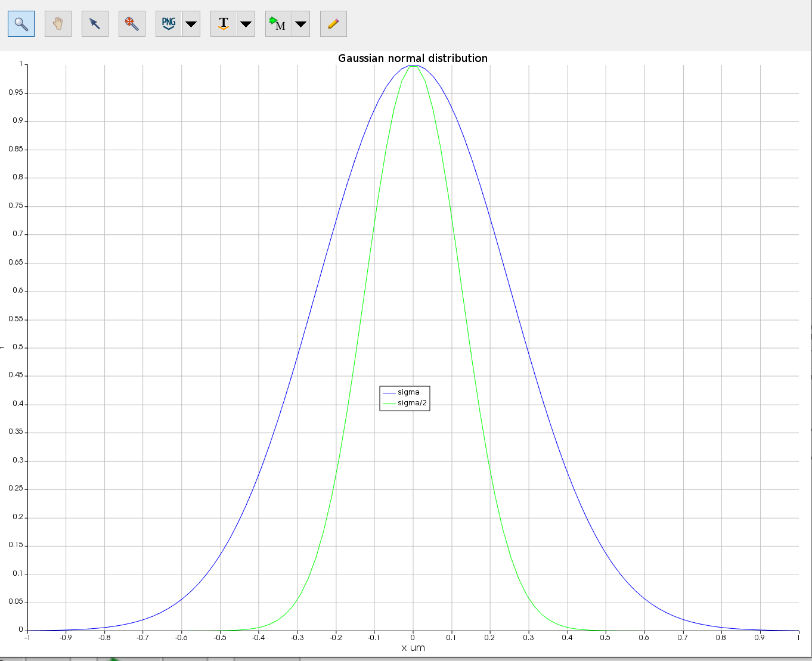Open dropdown arrow beside the T icon
812x661 pixels.
246,24
